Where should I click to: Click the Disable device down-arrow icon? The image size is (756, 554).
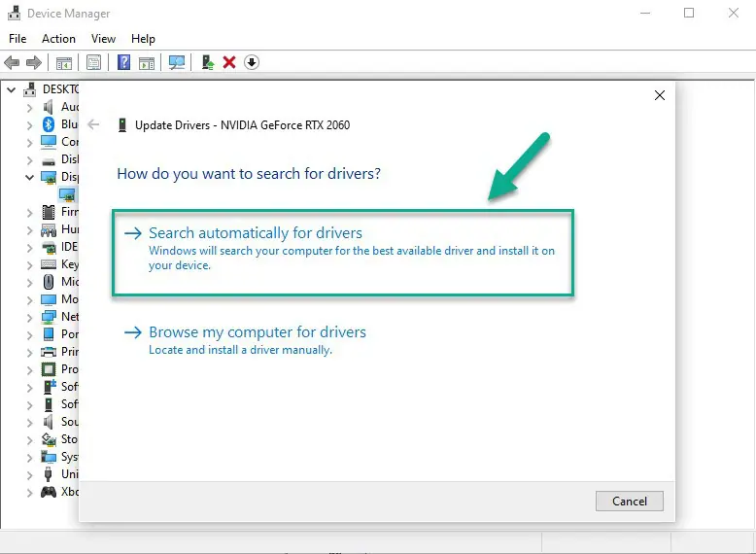click(252, 62)
